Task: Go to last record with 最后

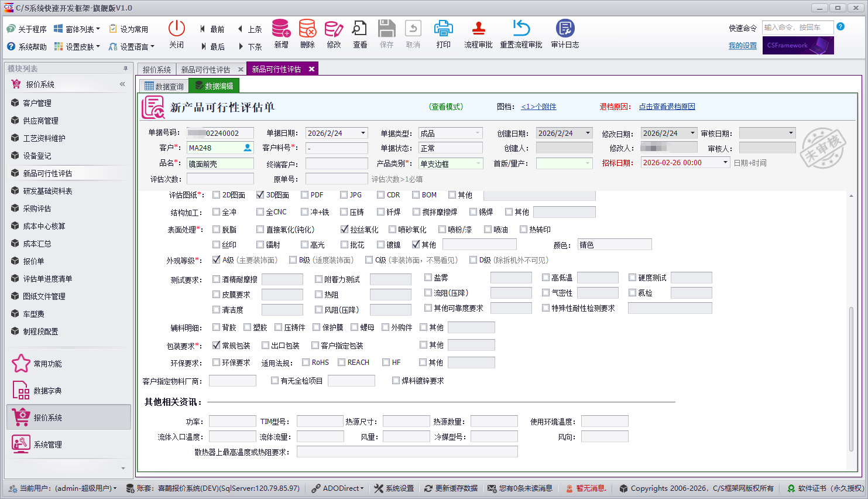Action: [x=212, y=47]
